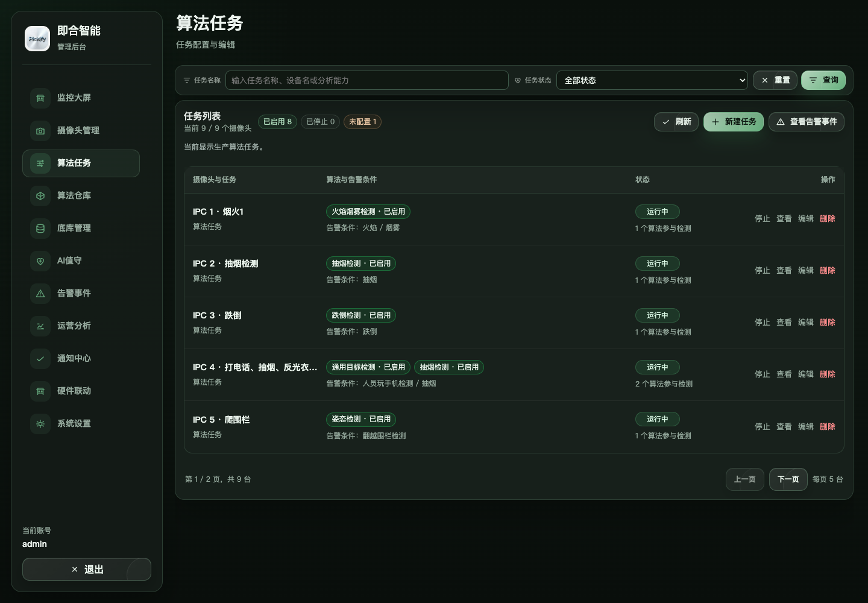This screenshot has width=868, height=603.
Task: Open the 全部状态 status dropdown
Action: pyautogui.click(x=652, y=80)
